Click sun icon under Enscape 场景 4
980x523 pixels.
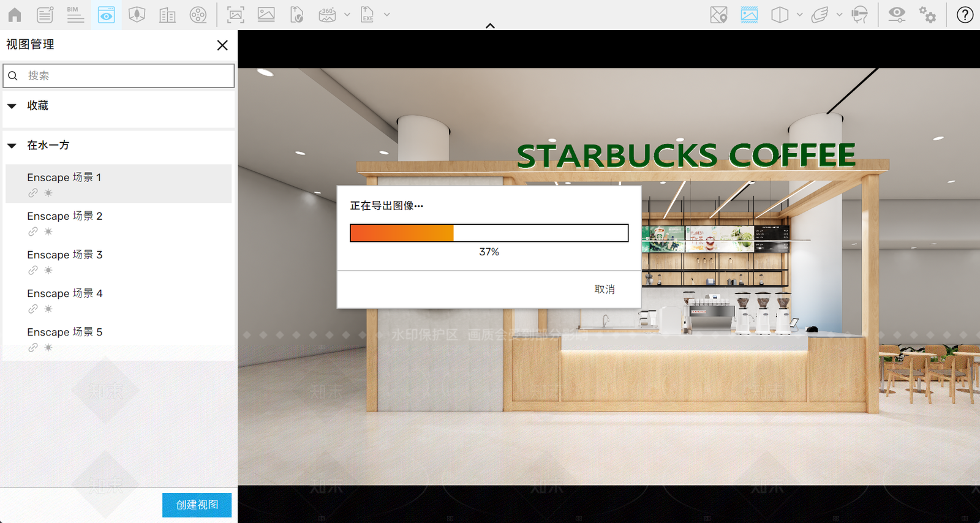click(48, 309)
